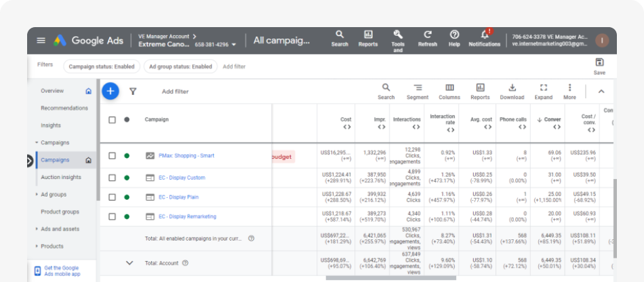Viewport: 644px width, 282px height.
Task: Open Search in top header
Action: 340,39
